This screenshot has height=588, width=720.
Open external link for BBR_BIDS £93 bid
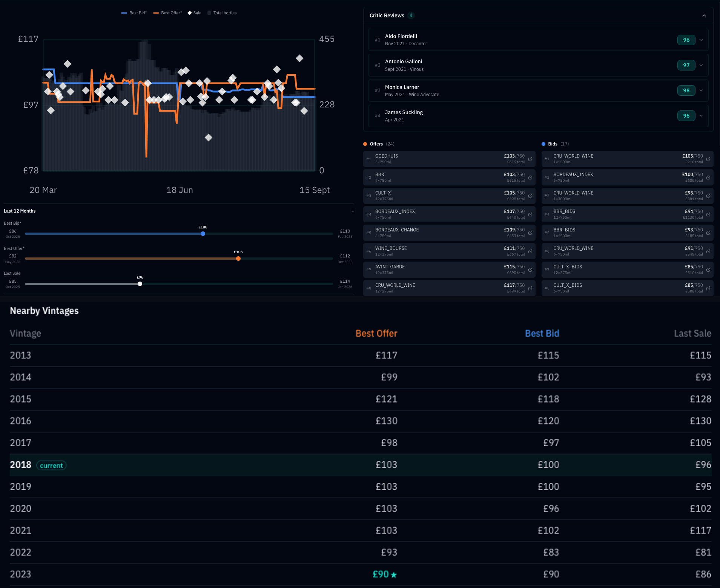(708, 233)
